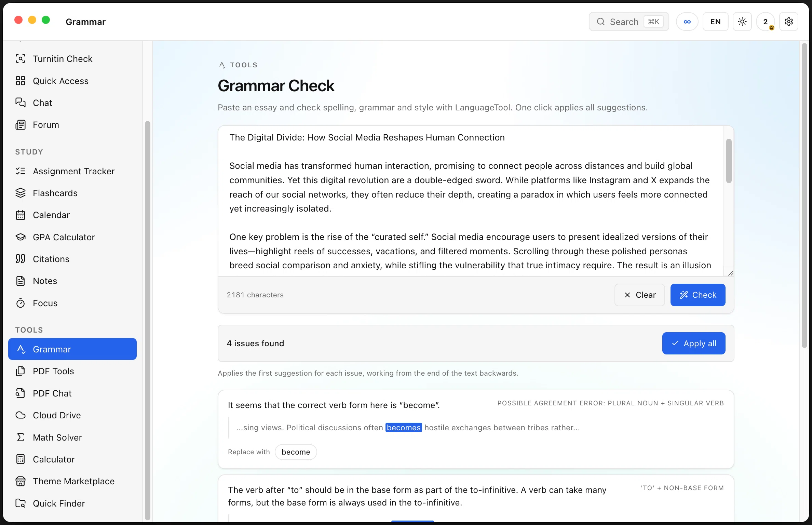Click the text area resize handle

coord(730,273)
